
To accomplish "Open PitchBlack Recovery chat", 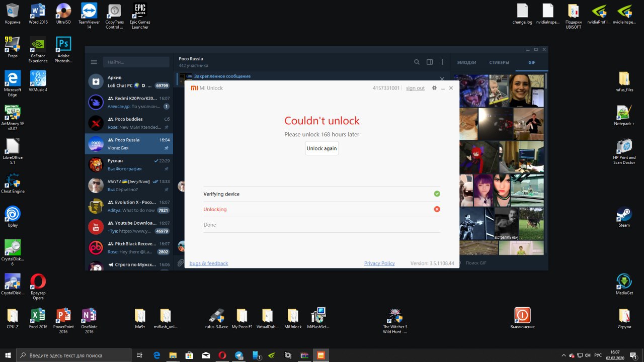I will tap(129, 247).
